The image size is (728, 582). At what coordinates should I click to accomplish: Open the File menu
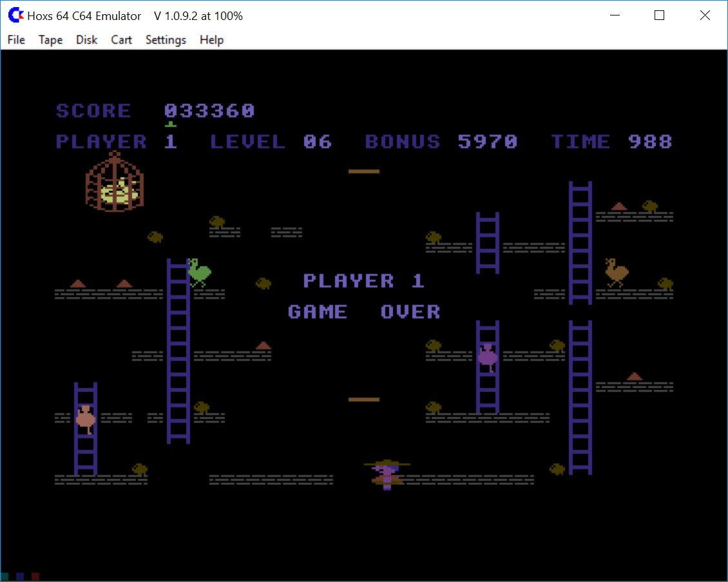coord(16,40)
